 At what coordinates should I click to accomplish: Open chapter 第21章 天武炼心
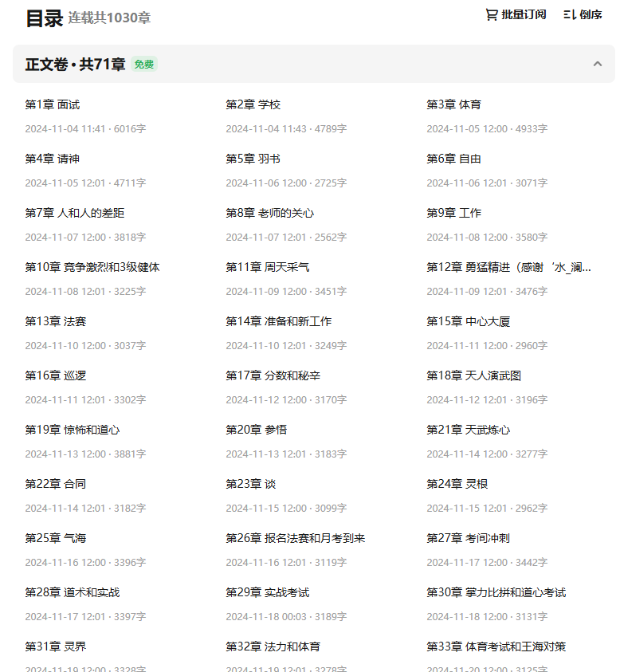pos(469,430)
